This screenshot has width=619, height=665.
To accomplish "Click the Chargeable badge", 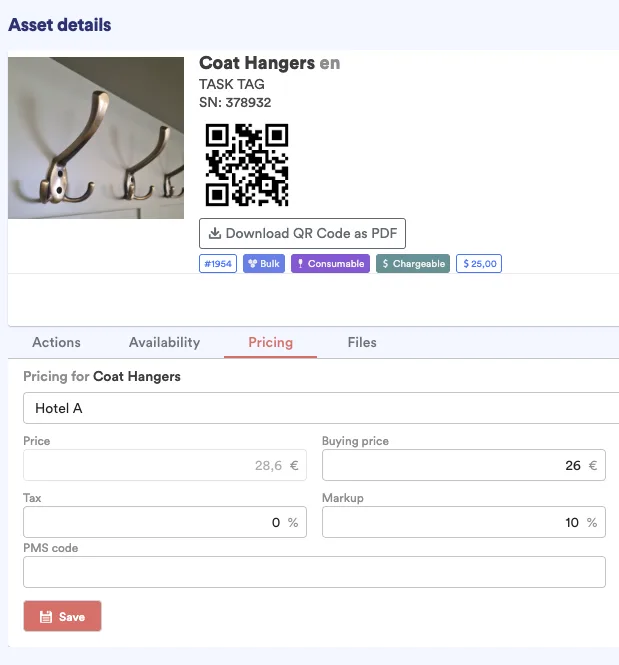I will pos(413,264).
